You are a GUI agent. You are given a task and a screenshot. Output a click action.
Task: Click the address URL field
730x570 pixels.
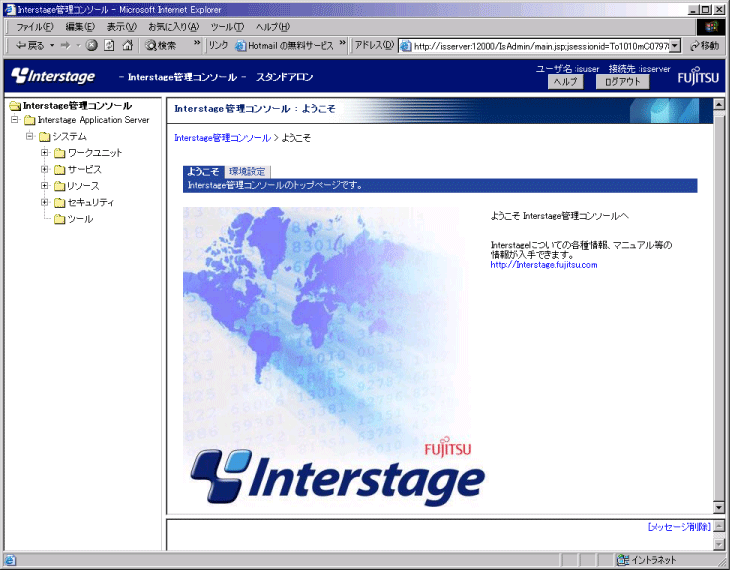coord(535,46)
